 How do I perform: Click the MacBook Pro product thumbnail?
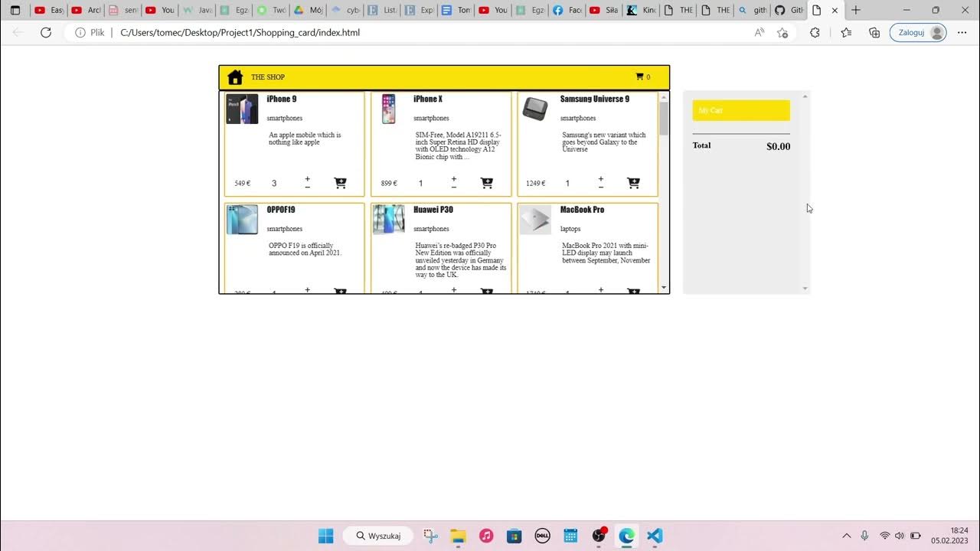535,220
